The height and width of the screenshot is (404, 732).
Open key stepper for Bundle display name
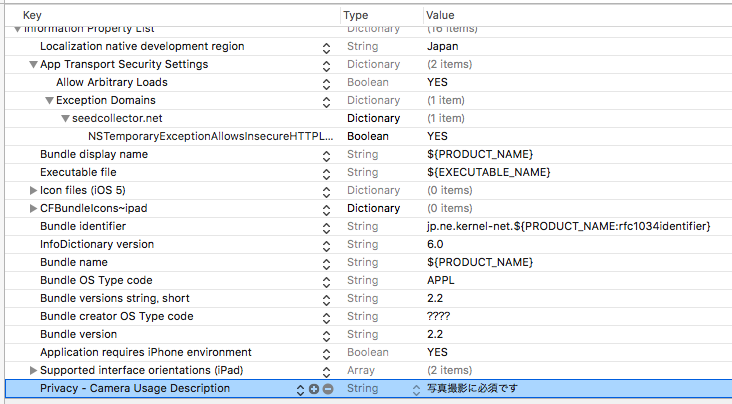coord(326,155)
